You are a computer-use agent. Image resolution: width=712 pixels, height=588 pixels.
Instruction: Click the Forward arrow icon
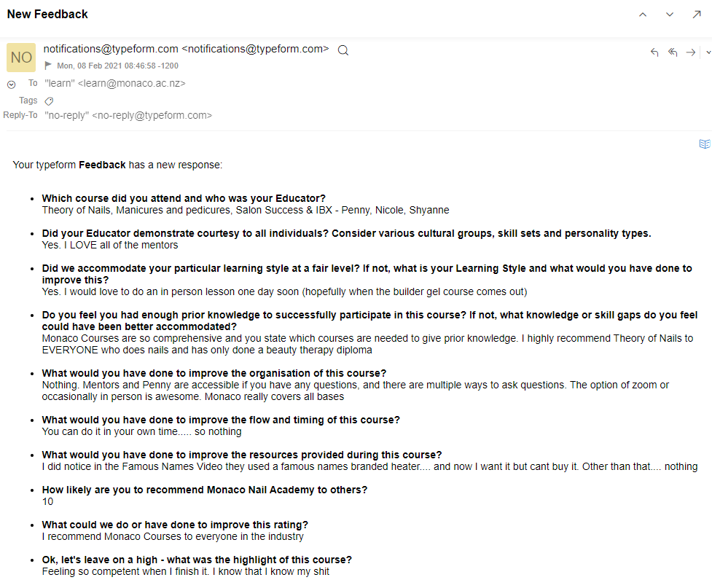click(690, 52)
